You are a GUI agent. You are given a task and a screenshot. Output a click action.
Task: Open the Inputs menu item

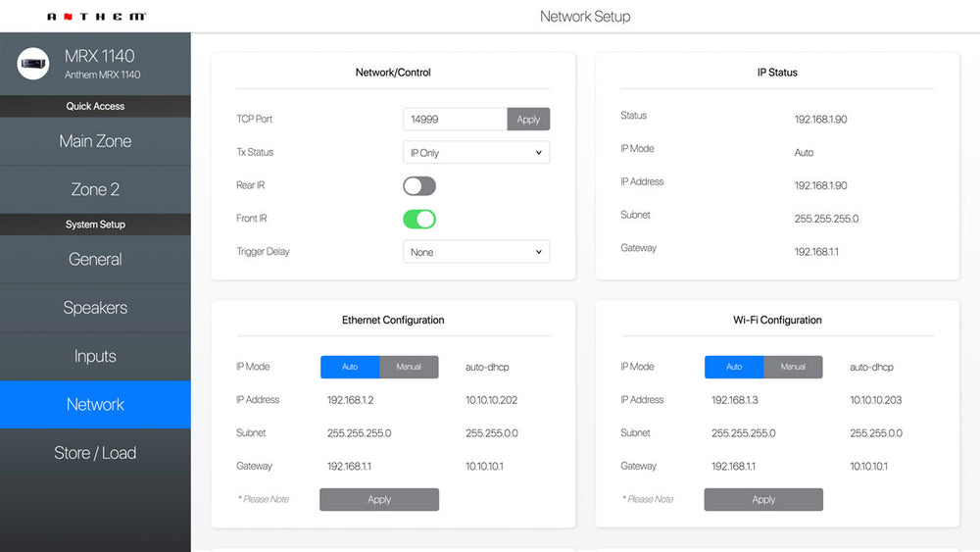pyautogui.click(x=95, y=356)
